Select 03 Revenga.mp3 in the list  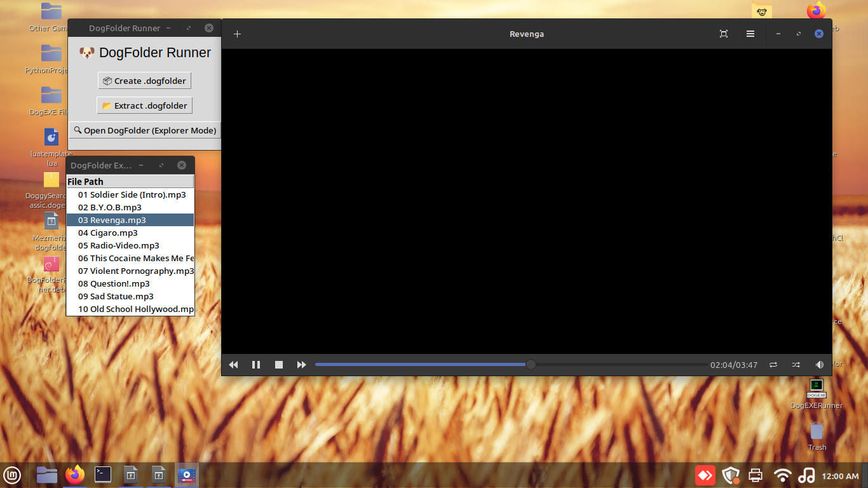(x=130, y=220)
